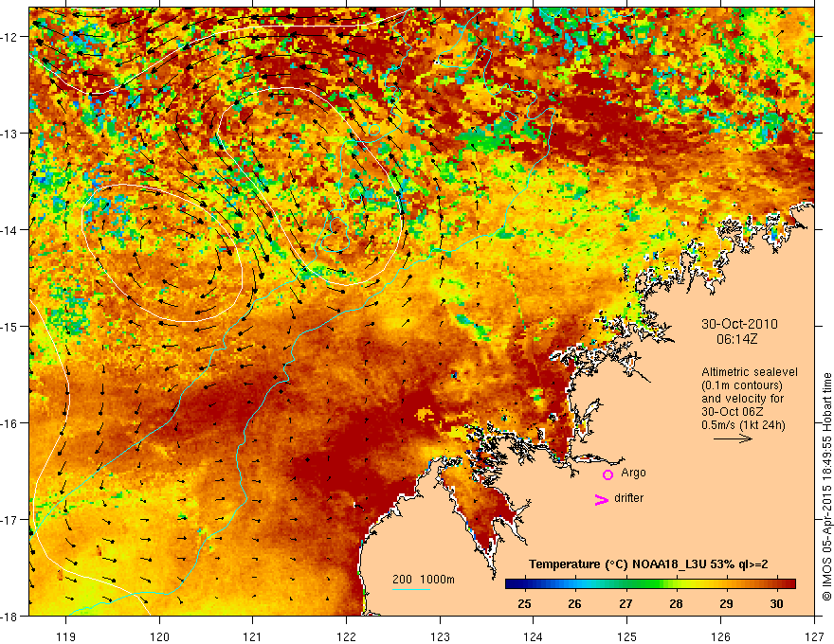
Task: Click longitude axis label "119"
Action: click(66, 636)
